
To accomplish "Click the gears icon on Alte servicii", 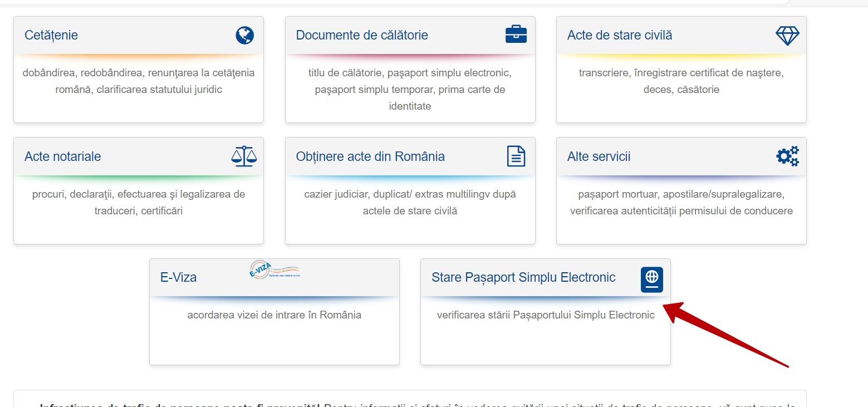I will click(787, 156).
